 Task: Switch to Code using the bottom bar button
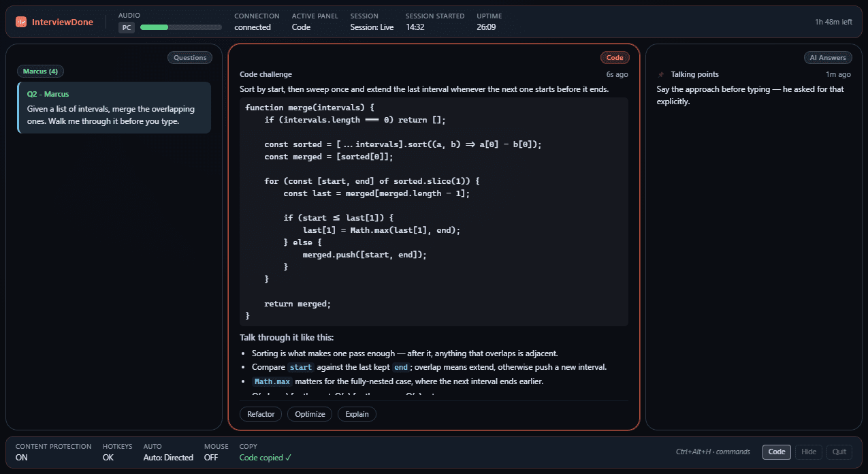[x=777, y=452]
